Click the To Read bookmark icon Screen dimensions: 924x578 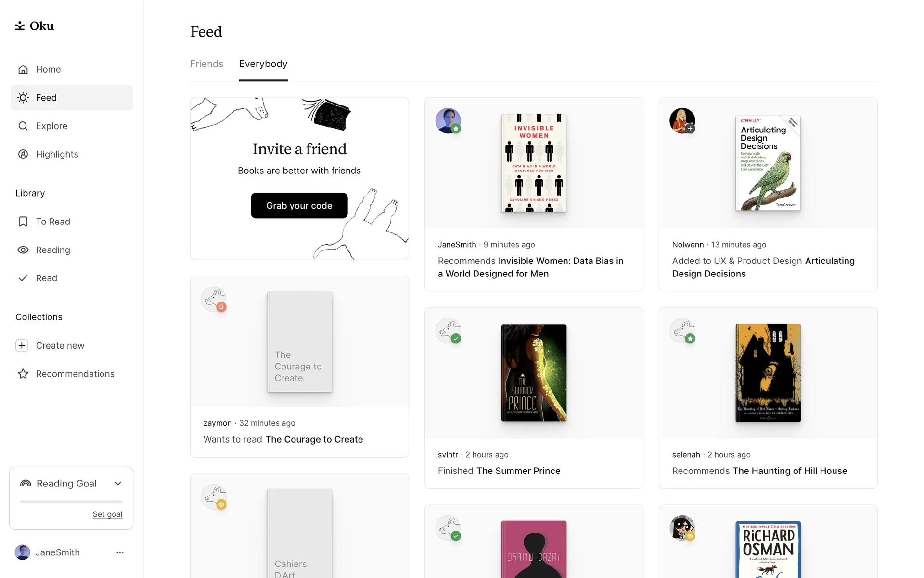(x=23, y=222)
